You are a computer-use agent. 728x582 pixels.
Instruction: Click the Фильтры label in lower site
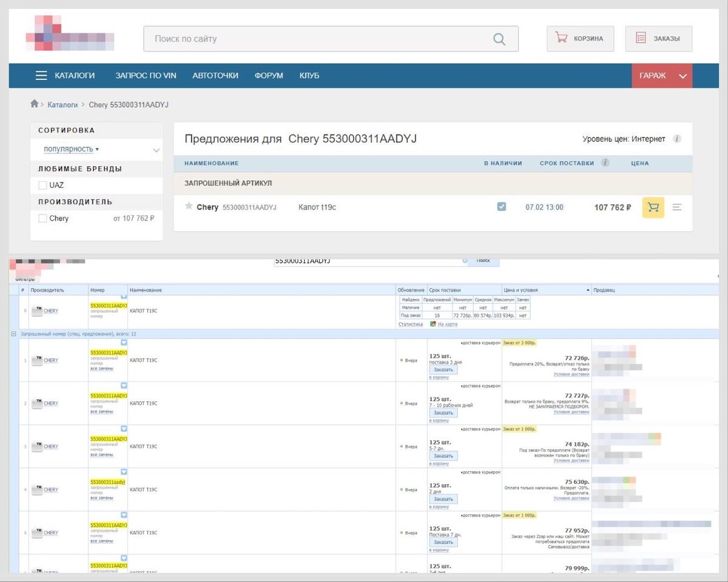(x=25, y=279)
